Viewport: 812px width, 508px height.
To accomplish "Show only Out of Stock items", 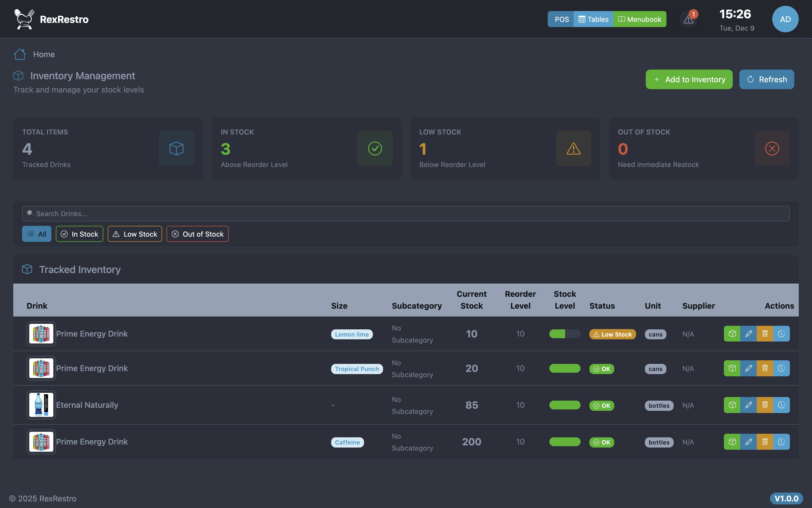I will coord(198,234).
